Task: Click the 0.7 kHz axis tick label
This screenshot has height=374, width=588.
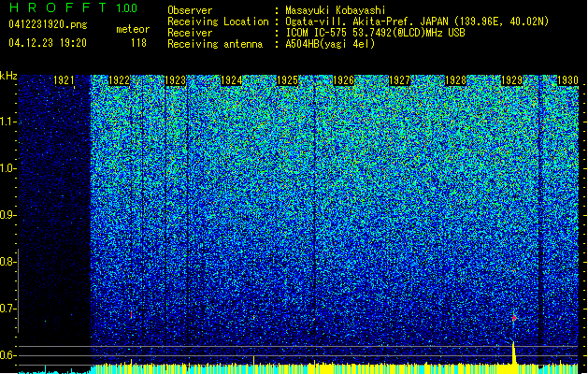Action: (7, 309)
